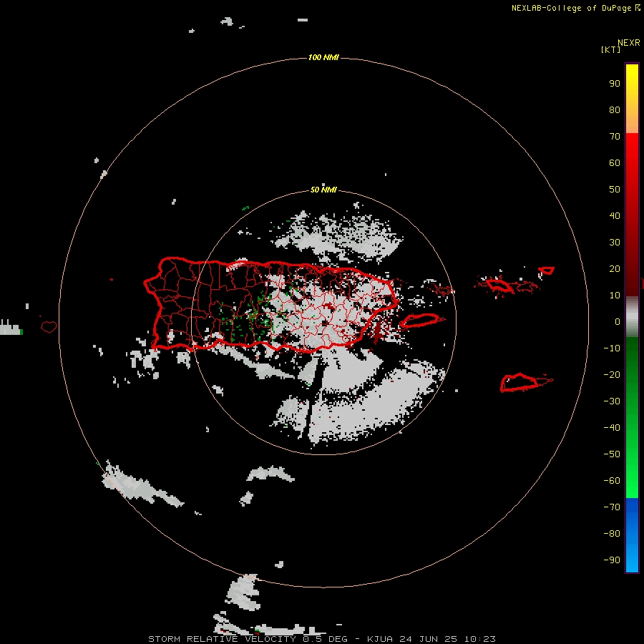Image resolution: width=644 pixels, height=644 pixels.
Task: Click the 0 value on the velocity scale
Action: [618, 321]
